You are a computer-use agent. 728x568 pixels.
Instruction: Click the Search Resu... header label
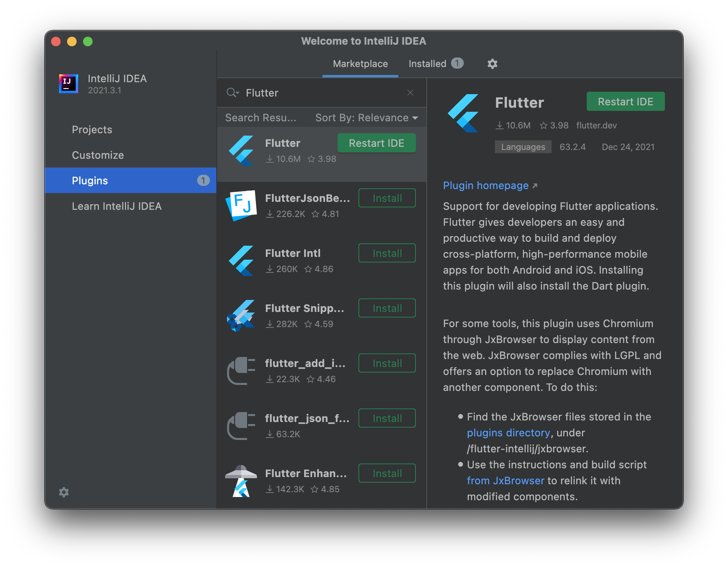(x=261, y=118)
